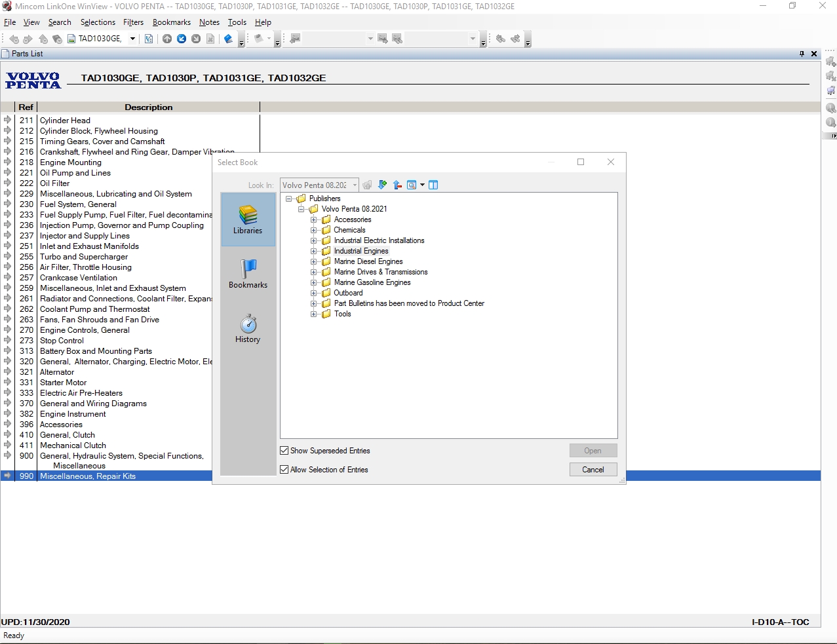Expand the Industrial Engines tree node
Screen dimensions: 837x644
[x=314, y=251]
